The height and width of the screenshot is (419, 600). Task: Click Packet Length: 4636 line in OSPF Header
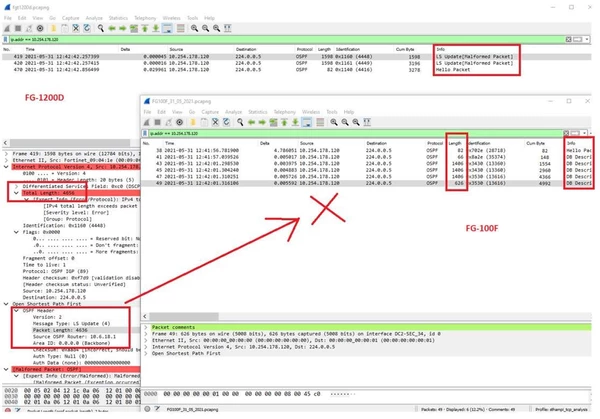[60, 330]
